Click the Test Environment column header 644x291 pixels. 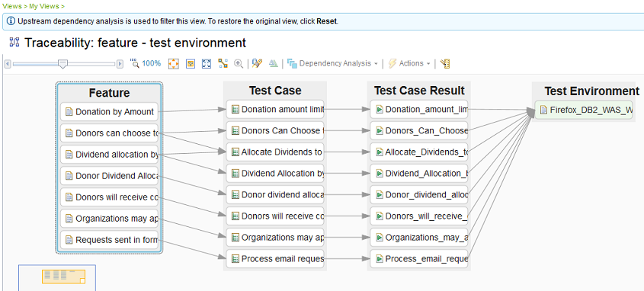(592, 91)
